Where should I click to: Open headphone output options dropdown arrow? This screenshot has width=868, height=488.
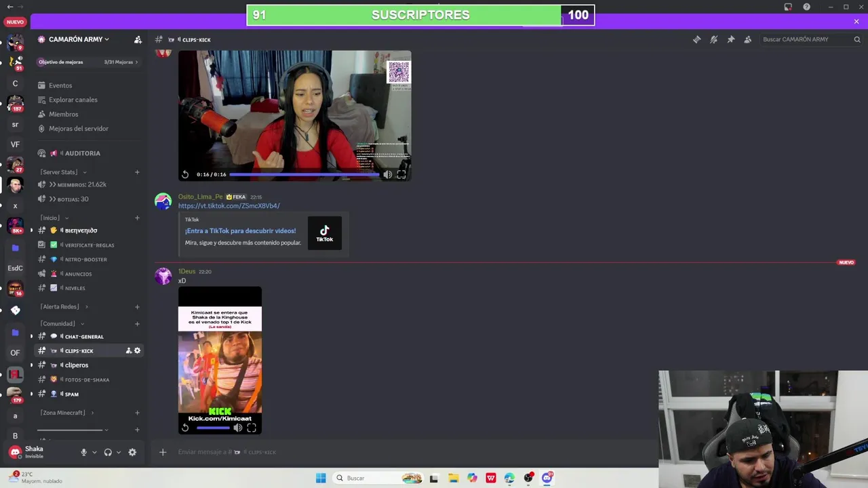coord(118,452)
